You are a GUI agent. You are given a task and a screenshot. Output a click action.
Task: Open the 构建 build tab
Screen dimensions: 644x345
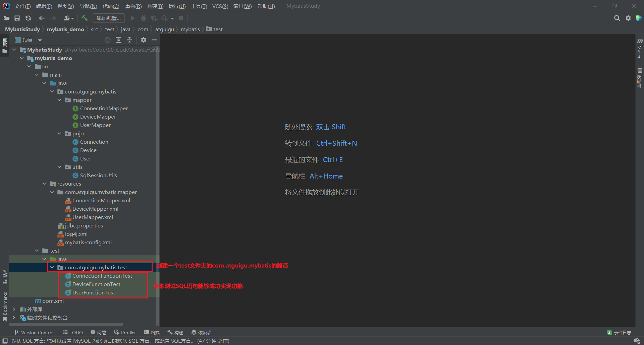(x=175, y=333)
